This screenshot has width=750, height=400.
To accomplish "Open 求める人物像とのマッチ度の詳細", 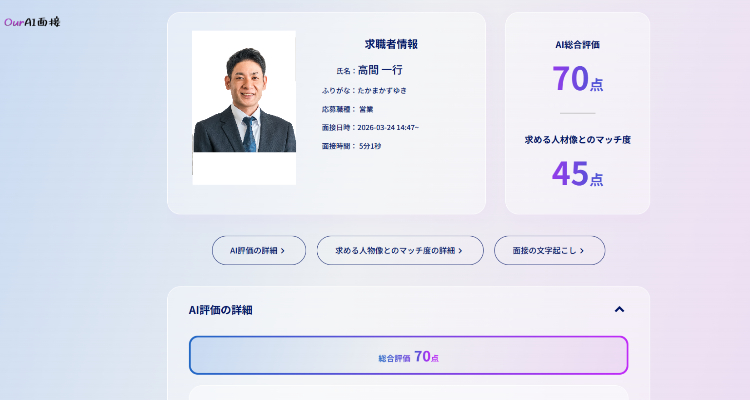I will (399, 250).
